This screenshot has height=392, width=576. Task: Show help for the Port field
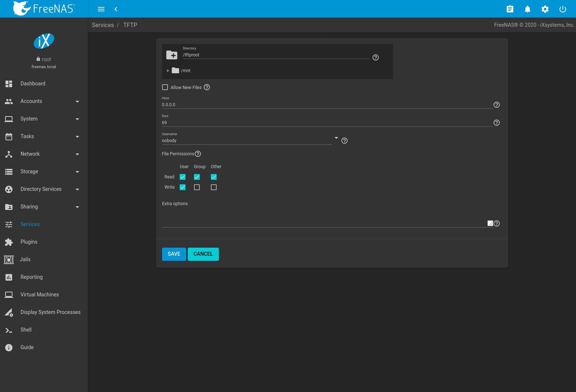[496, 123]
